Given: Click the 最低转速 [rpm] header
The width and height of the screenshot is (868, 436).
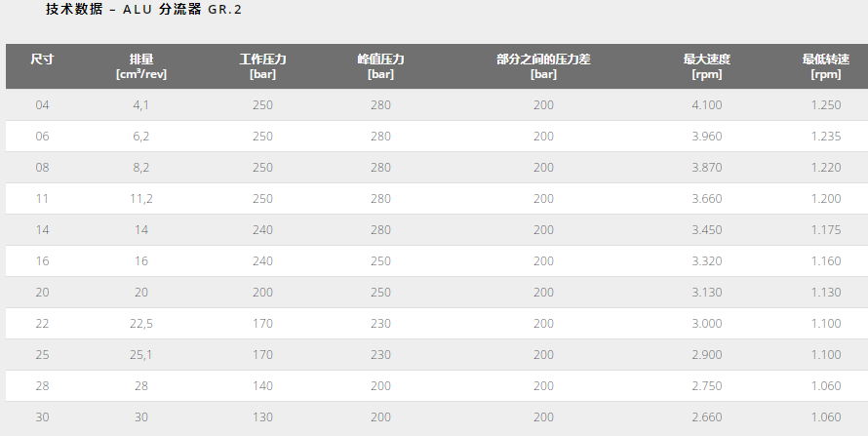Looking at the screenshot, I should coord(825,66).
